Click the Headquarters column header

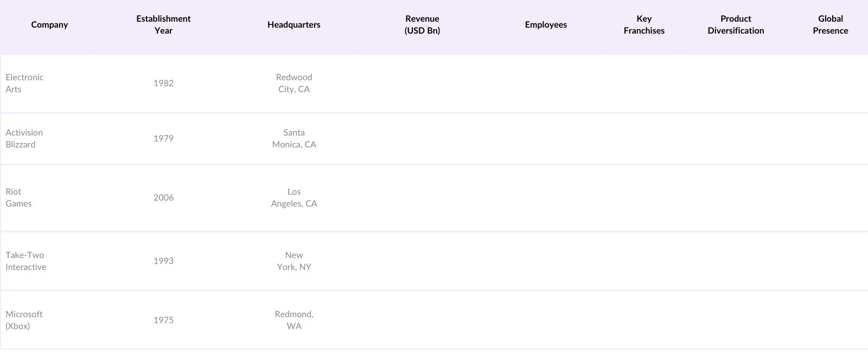pos(293,25)
